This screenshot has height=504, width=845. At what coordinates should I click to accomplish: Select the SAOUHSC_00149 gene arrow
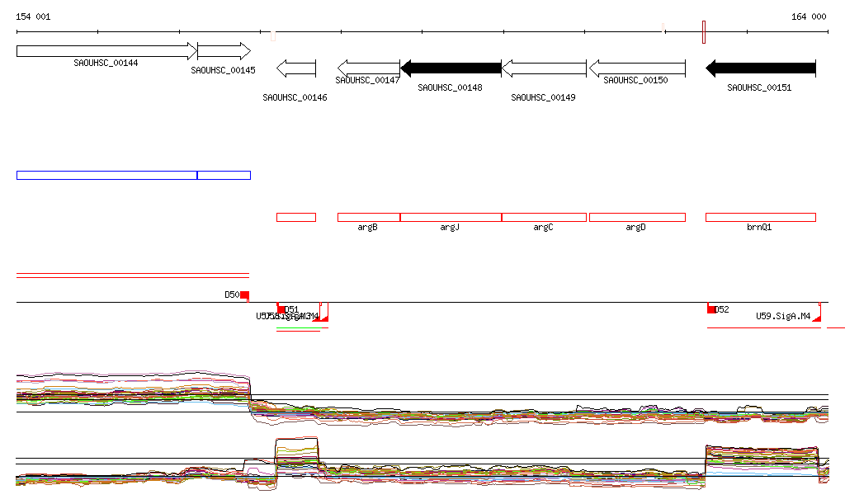point(545,68)
